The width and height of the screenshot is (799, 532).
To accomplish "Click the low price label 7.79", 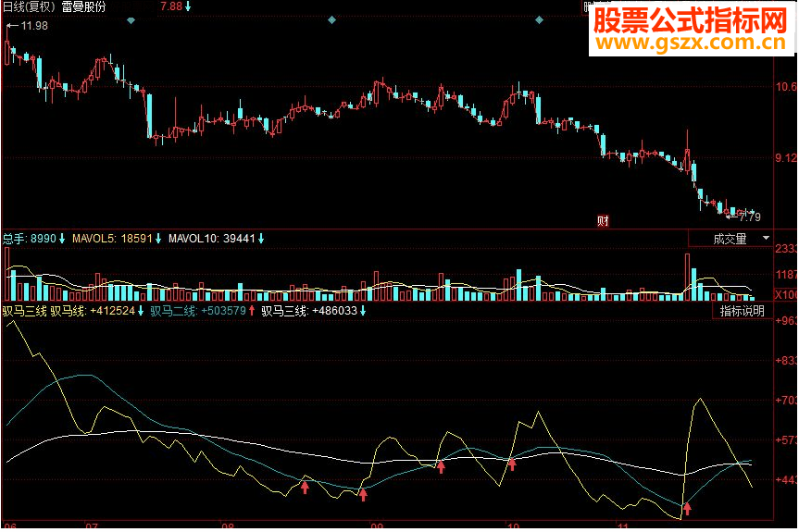I will pyautogui.click(x=750, y=217).
